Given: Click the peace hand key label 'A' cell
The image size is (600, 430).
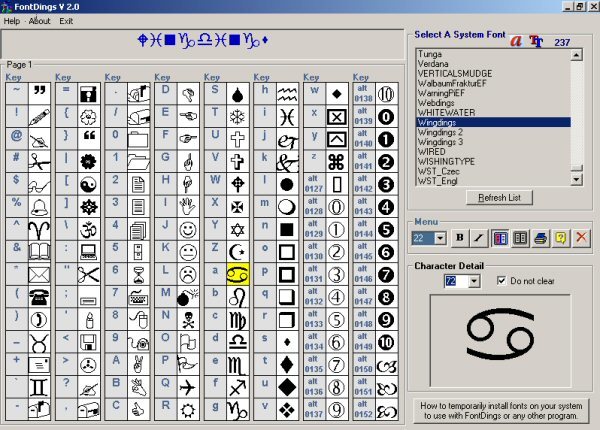Looking at the screenshot, I should coord(116,365).
